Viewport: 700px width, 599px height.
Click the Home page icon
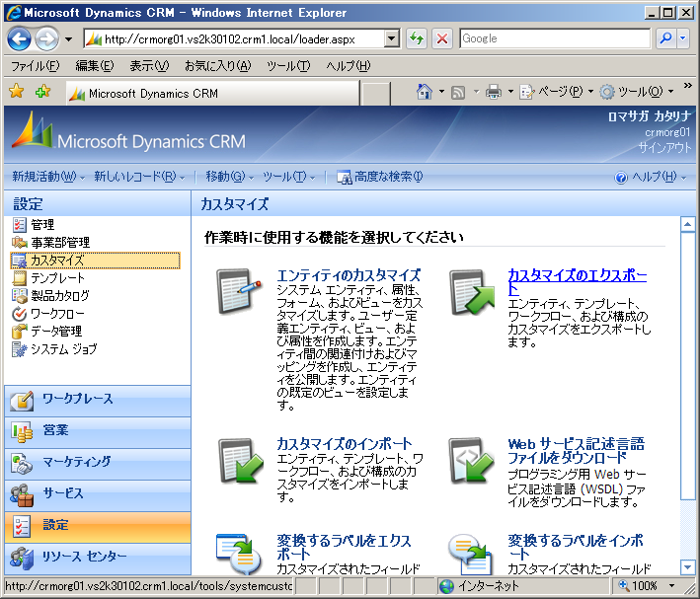coord(425,92)
